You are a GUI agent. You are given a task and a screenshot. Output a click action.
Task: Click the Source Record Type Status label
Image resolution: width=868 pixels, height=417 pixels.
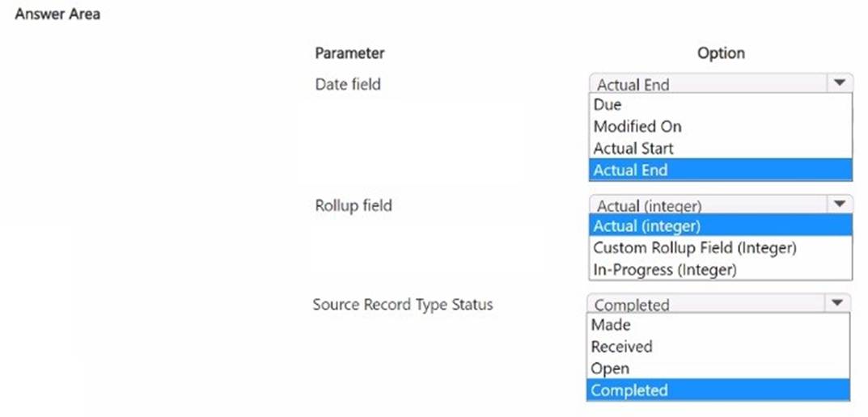coord(402,305)
